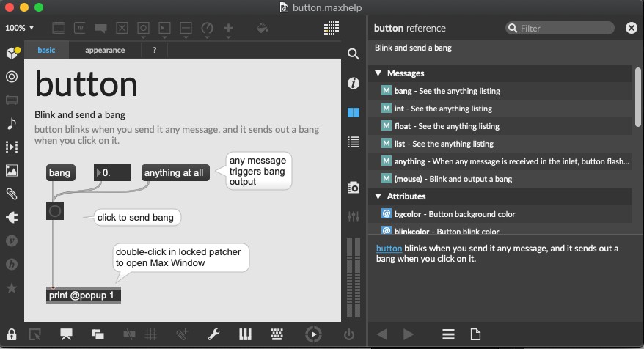
Task: Open the images browser in sidebar
Action: (x=12, y=170)
